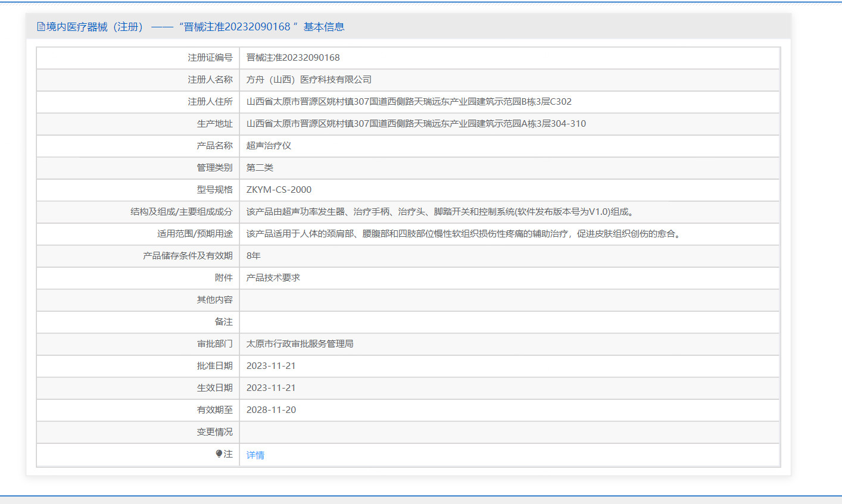Select the registrant name 方舟（山西）医疗科技有限公司
This screenshot has width=842, height=504.
tap(309, 80)
